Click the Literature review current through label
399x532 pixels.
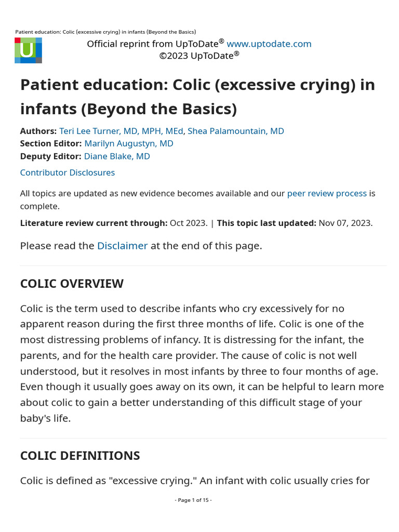tap(94, 223)
